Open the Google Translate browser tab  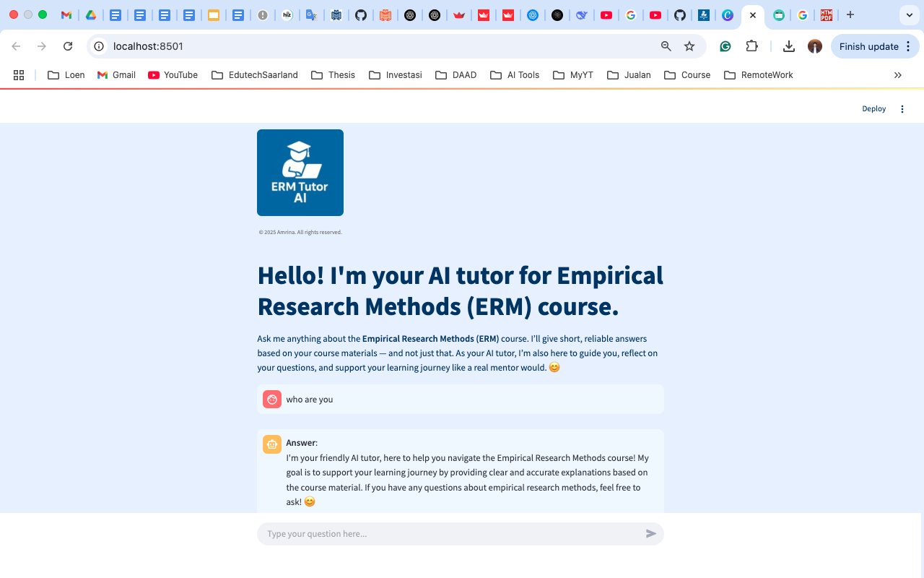pos(311,14)
